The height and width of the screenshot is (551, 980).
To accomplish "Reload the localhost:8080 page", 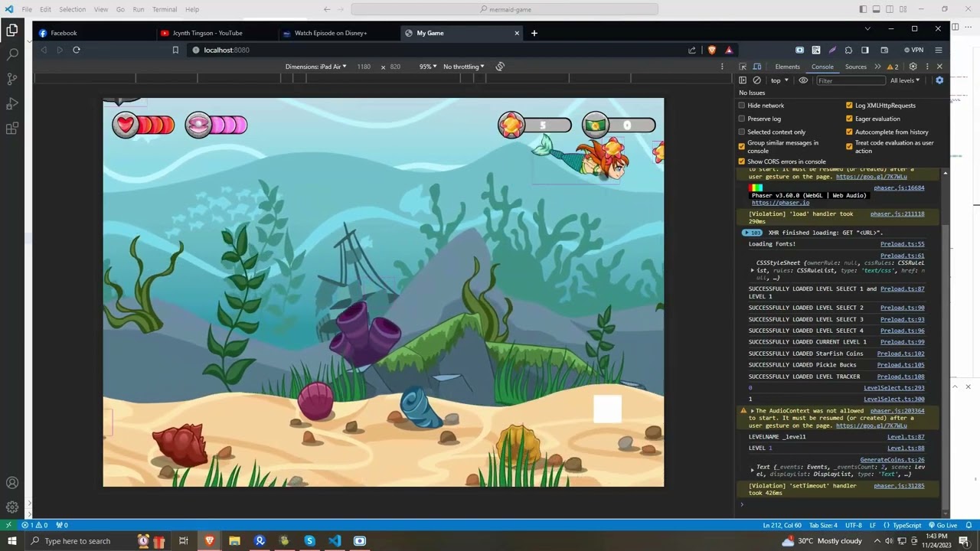I will 77,50.
